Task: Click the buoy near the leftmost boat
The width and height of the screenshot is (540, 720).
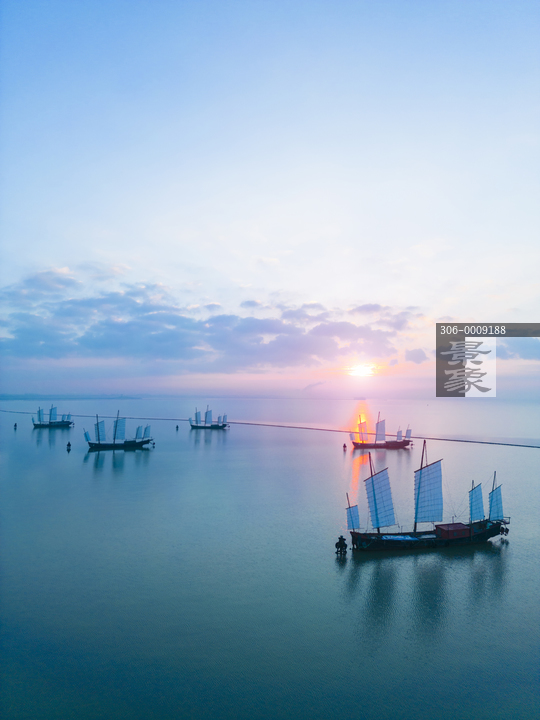Action: pos(15,426)
